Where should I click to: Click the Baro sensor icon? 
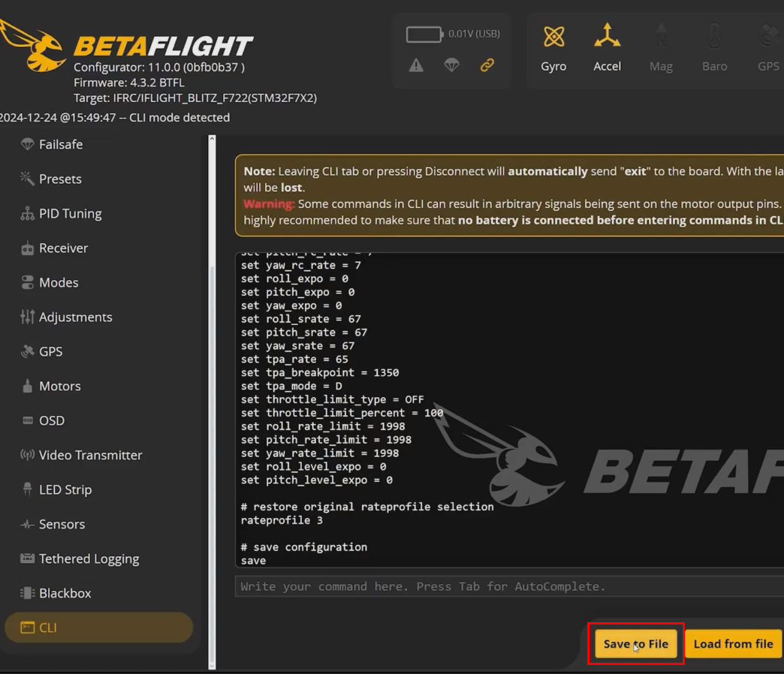coord(714,38)
